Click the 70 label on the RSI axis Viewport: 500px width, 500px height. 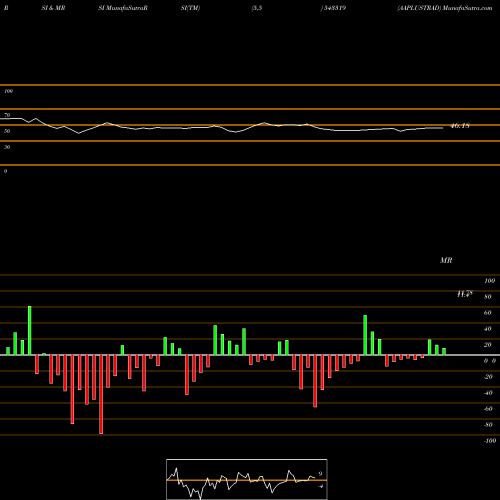coord(7,115)
